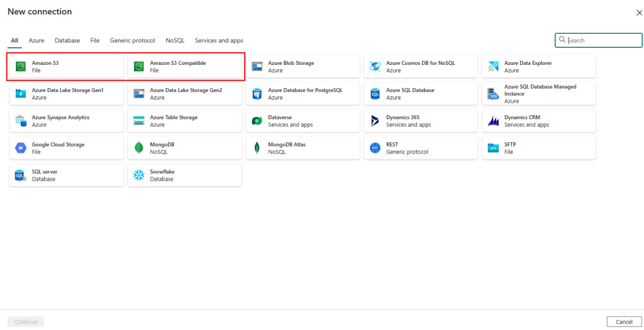Viewport: 644px width, 330px height.
Task: Select the File category tab
Action: click(95, 40)
